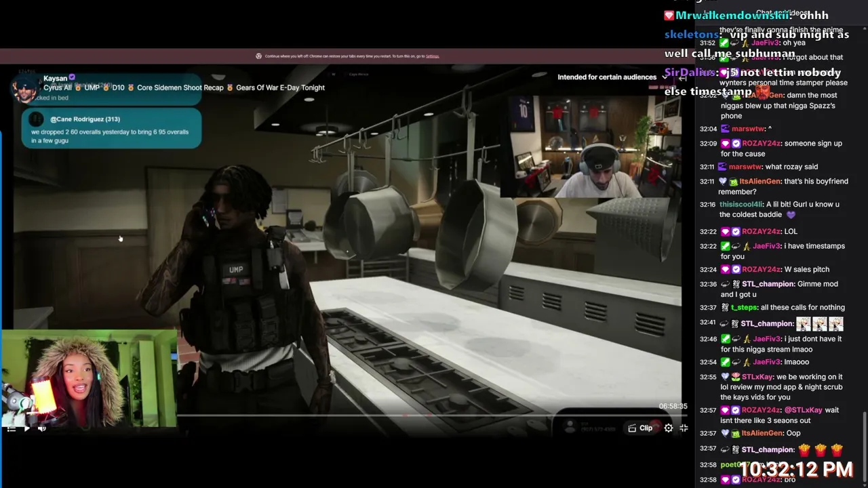Click the 32:16 timestamp in chat

708,205
